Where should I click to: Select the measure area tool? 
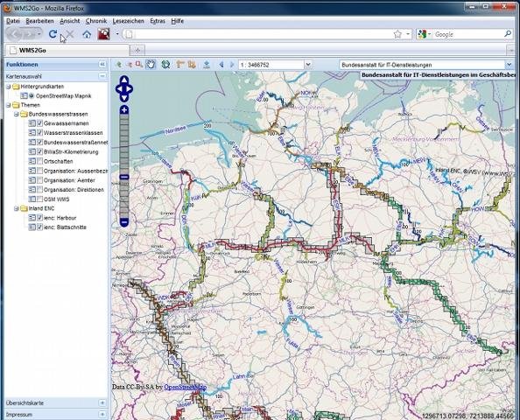click(192, 64)
